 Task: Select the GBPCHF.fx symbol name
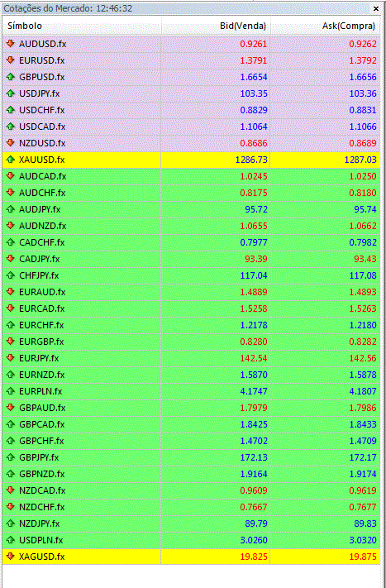click(x=41, y=441)
